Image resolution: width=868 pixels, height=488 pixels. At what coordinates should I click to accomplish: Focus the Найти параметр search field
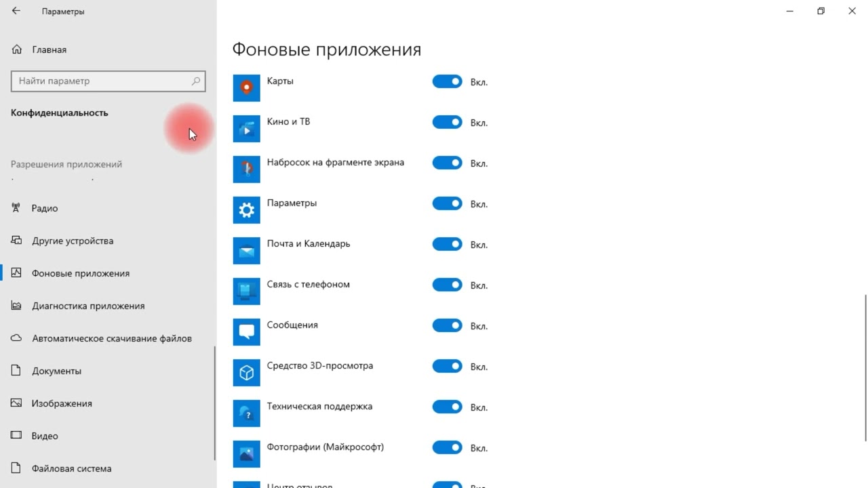click(108, 81)
